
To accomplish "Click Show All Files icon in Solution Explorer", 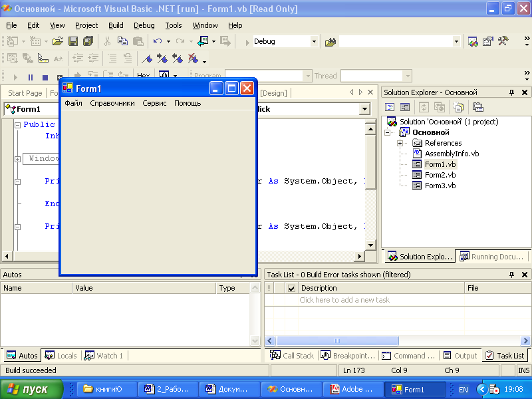I will point(458,108).
